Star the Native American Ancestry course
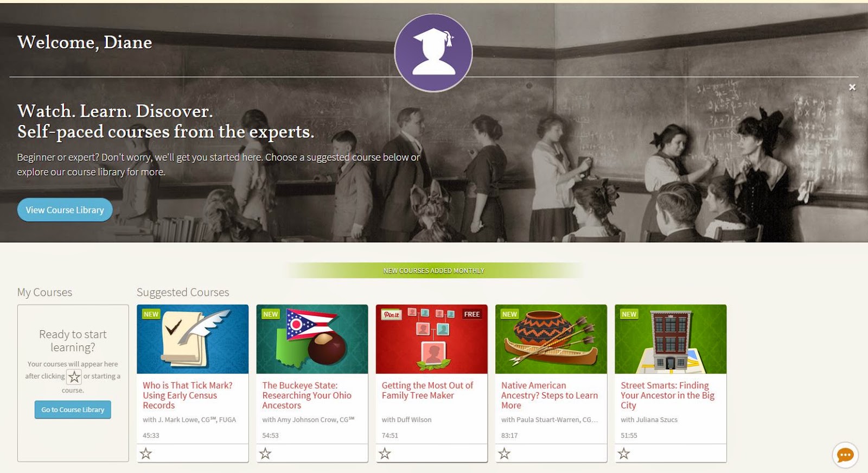 point(505,453)
